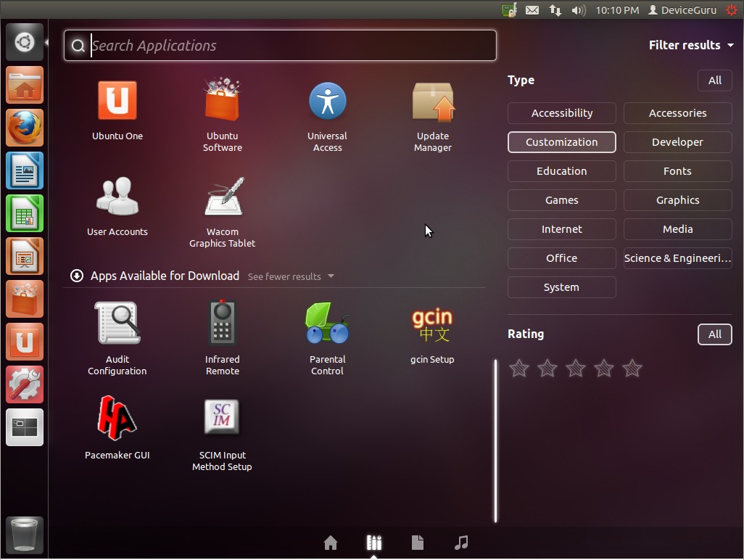Open Universal Access settings
The width and height of the screenshot is (744, 560).
tap(327, 116)
